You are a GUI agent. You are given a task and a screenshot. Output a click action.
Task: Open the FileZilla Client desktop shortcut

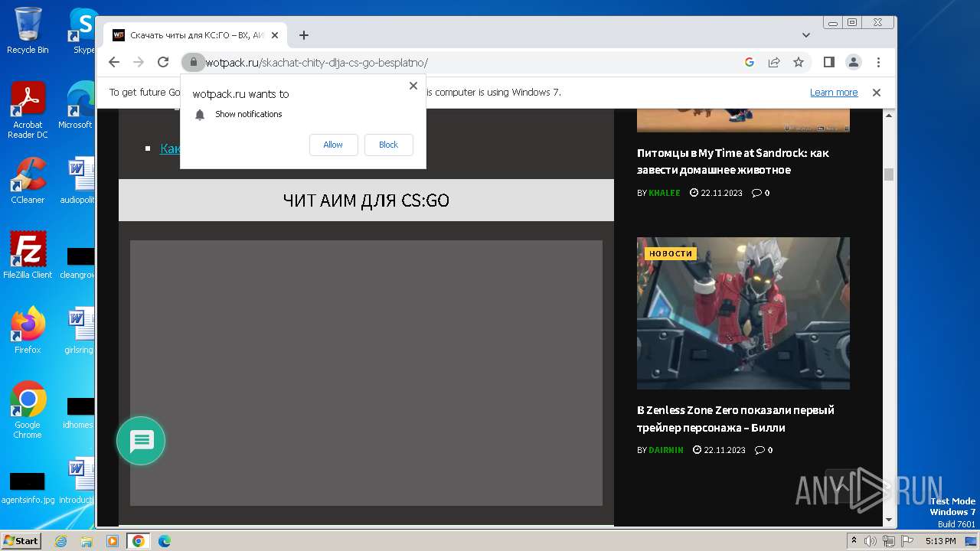[x=28, y=256]
